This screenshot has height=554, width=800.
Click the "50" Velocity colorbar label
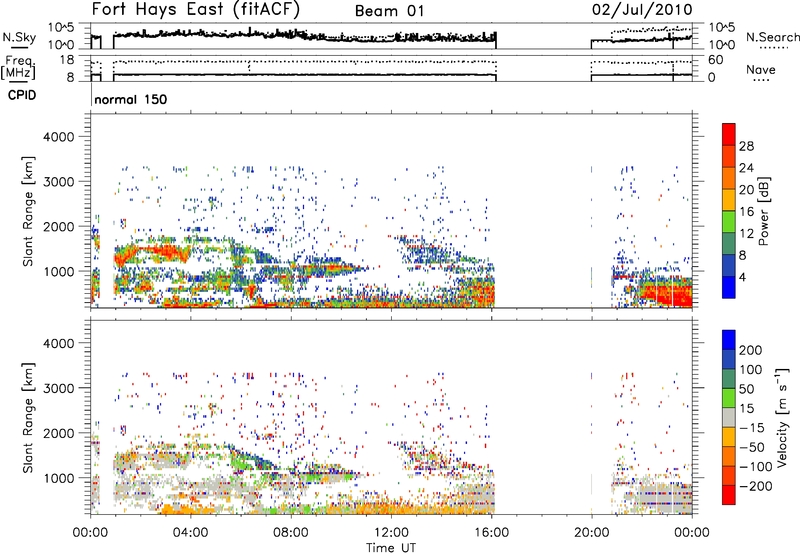746,389
